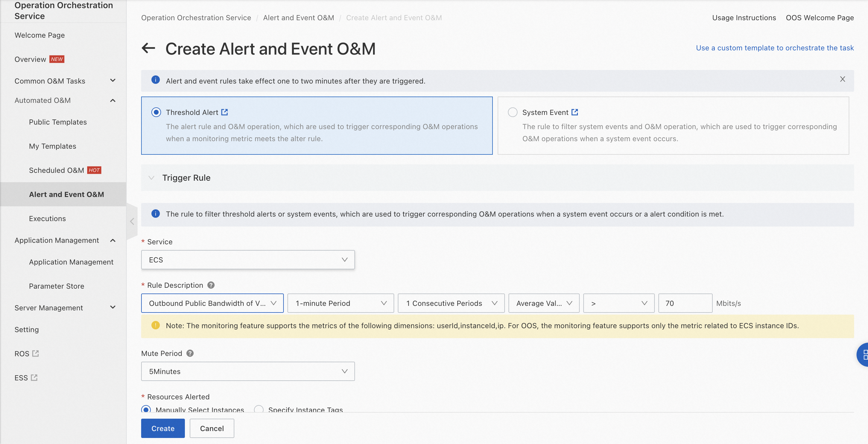868x444 pixels.
Task: Open Threshold Alert external link icon
Action: (x=225, y=112)
